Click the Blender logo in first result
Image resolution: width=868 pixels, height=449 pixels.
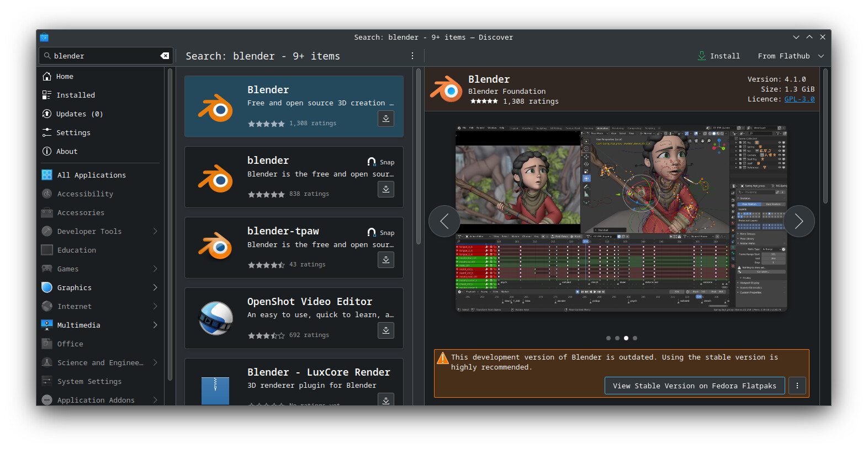click(x=216, y=108)
